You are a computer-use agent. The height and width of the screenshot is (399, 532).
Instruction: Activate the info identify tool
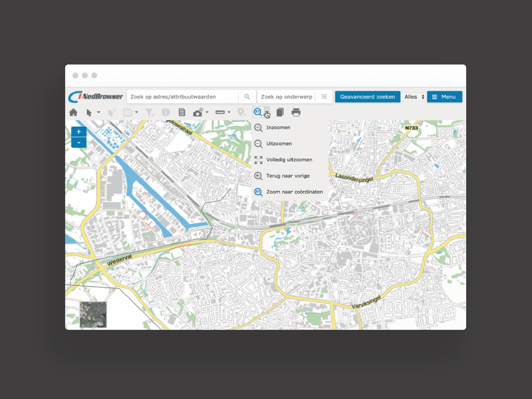pos(166,112)
